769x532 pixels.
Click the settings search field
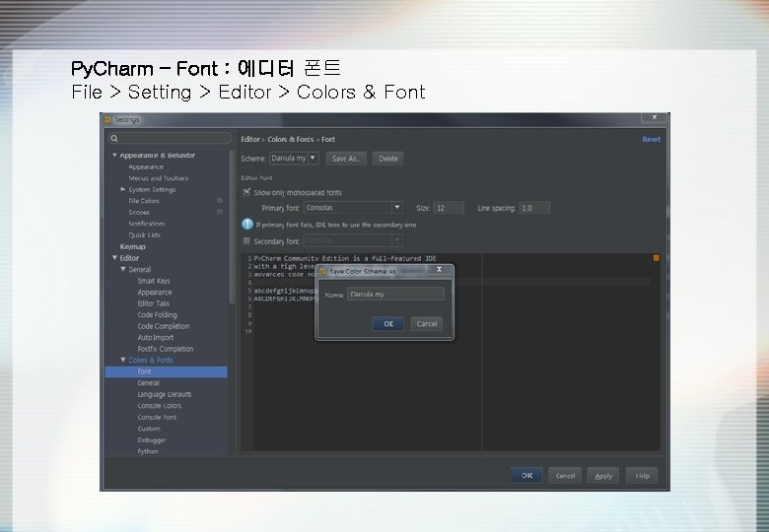tap(170, 138)
